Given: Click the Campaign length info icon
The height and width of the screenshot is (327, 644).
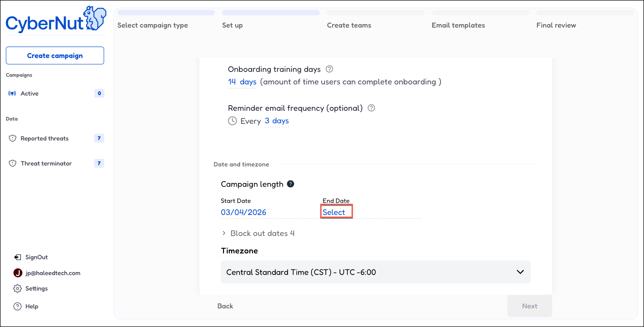Looking at the screenshot, I should [x=291, y=184].
